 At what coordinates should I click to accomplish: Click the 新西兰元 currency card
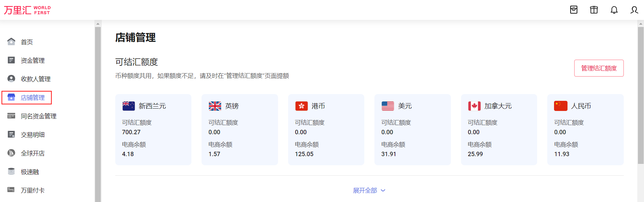(x=153, y=129)
